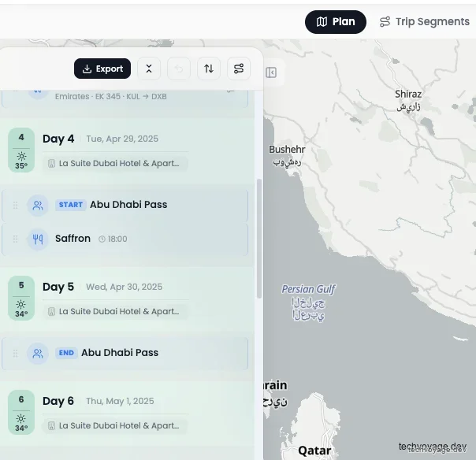
Task: Click the Day 5 heading
Action: 58,287
